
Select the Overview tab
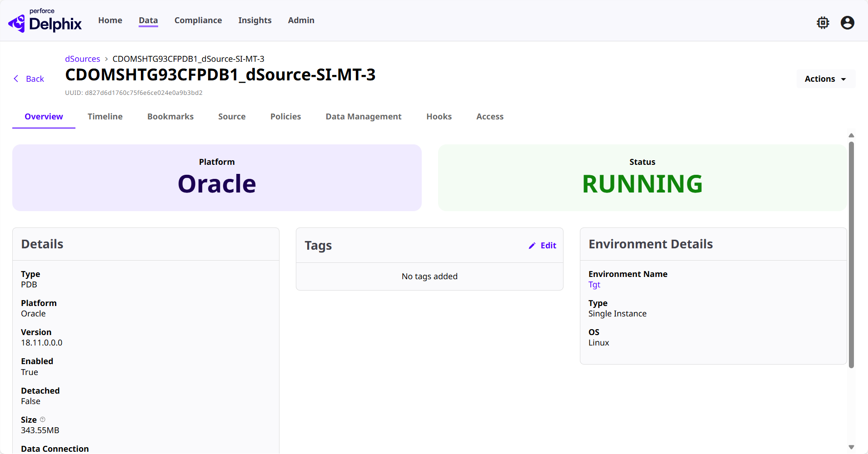tap(44, 117)
